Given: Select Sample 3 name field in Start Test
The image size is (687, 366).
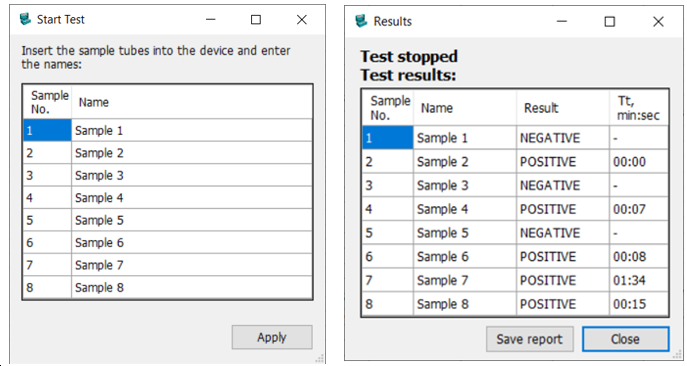Looking at the screenshot, I should (192, 175).
